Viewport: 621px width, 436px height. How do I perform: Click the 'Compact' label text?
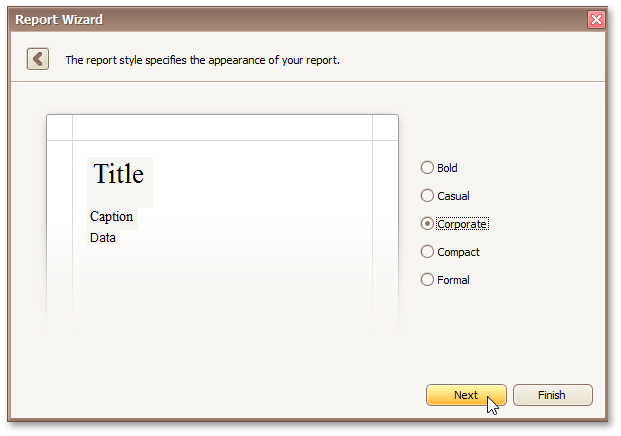point(458,252)
